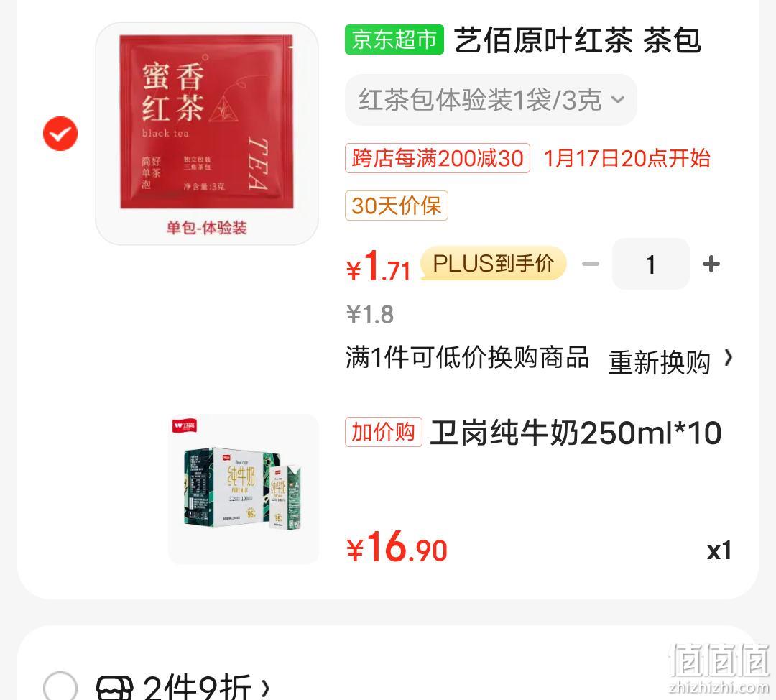776x700 pixels.
Task: Tap the 30天价保 price protection tag
Action: [397, 206]
